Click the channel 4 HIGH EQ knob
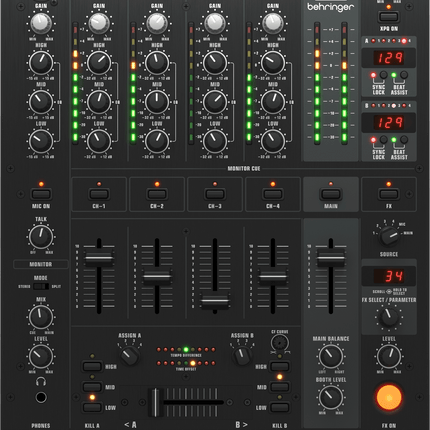Screen dimensions: 430x430 pyautogui.click(x=273, y=63)
